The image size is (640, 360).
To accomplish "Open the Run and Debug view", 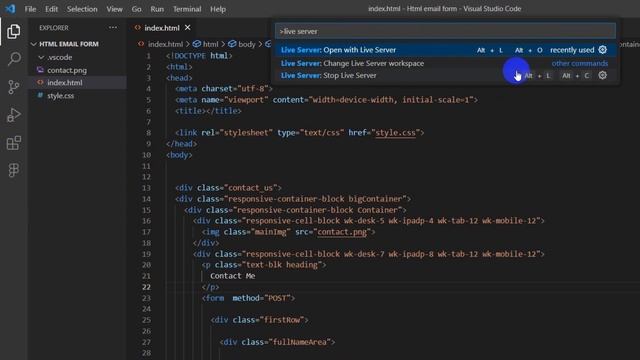I will pos(13,115).
